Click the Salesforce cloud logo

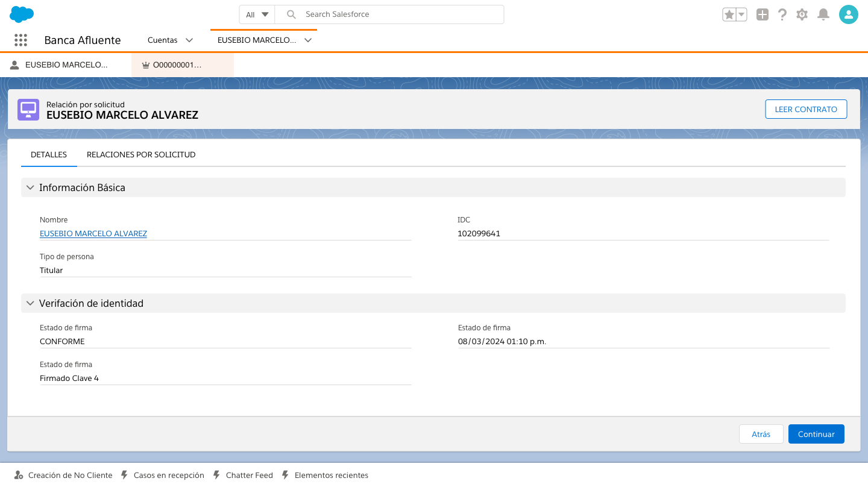[x=22, y=14]
